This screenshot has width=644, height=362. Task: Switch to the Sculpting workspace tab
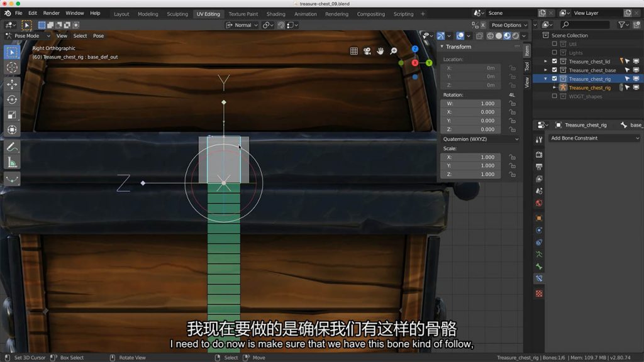177,14
